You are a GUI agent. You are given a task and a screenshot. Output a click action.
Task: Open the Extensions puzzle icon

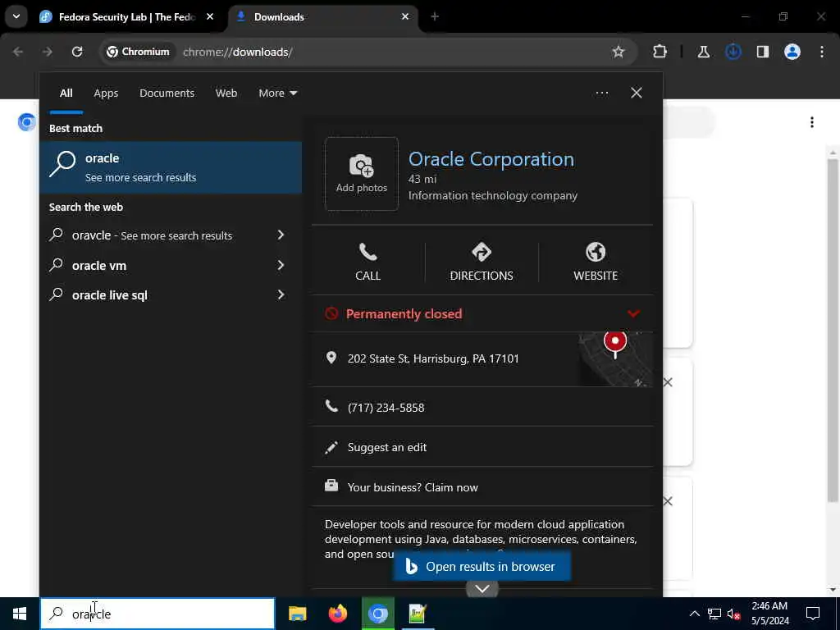click(660, 52)
